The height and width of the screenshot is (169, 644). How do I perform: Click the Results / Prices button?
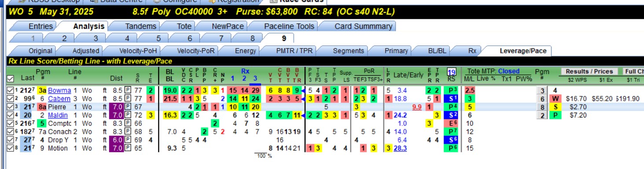click(589, 71)
